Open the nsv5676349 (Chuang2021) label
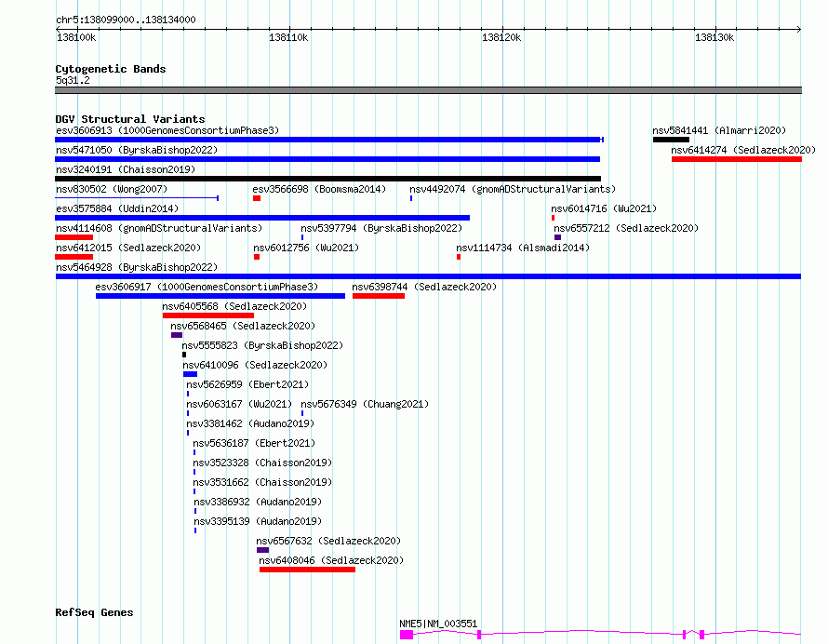The height and width of the screenshot is (644, 828). point(365,404)
